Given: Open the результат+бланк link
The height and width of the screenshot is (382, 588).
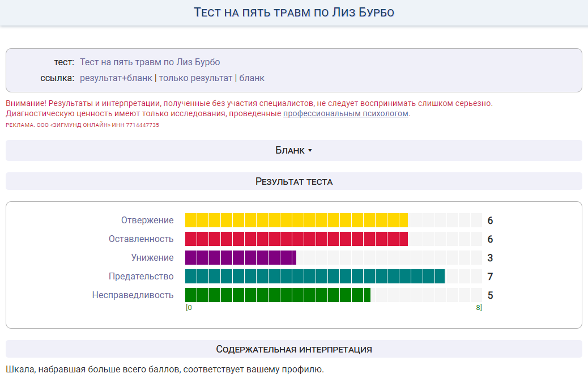Looking at the screenshot, I should pos(116,78).
